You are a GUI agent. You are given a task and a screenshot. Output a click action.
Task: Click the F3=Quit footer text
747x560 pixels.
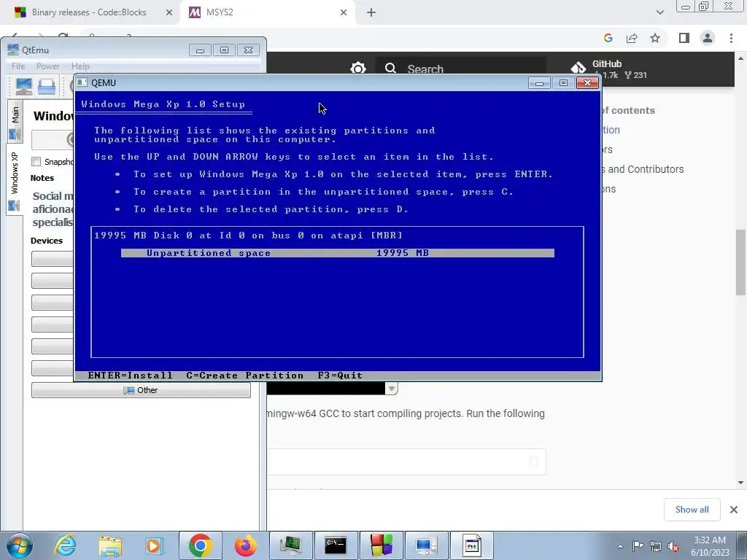pyautogui.click(x=340, y=376)
